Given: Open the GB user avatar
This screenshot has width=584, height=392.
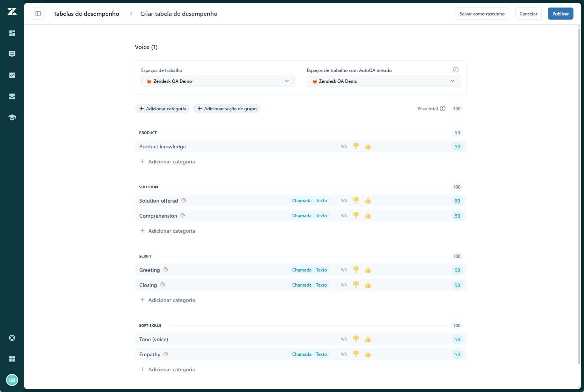Looking at the screenshot, I should (x=12, y=380).
